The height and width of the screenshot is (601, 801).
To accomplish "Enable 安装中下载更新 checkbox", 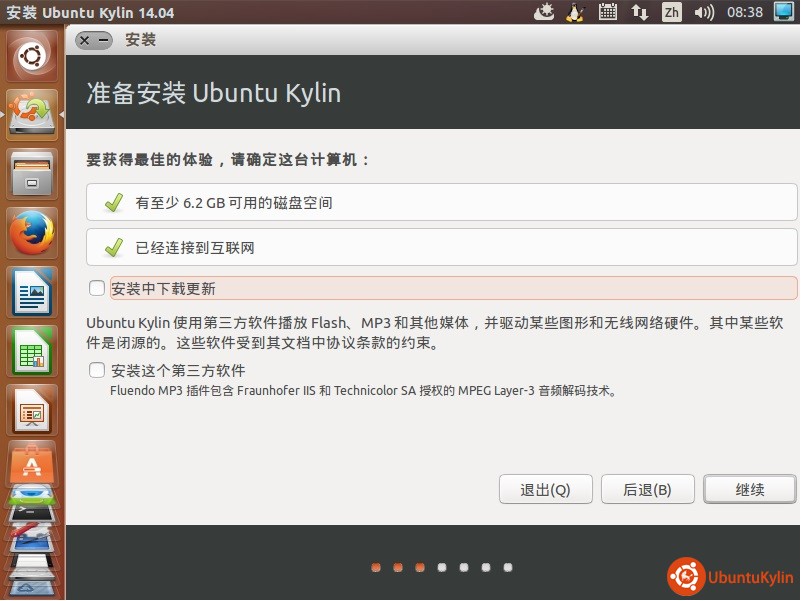I will [x=97, y=288].
